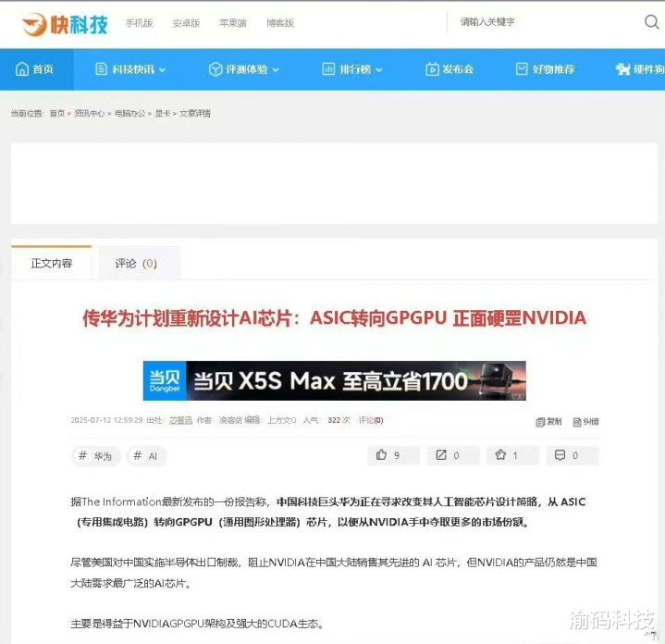
Task: Click the star favorite icon
Action: click(x=500, y=455)
